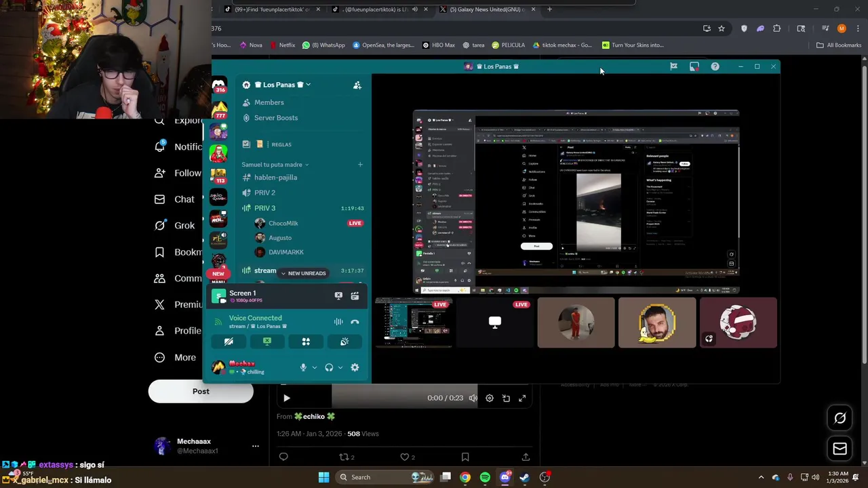Toggle screen share button in voice panel
Viewport: 868px width, 488px height.
[267, 342]
